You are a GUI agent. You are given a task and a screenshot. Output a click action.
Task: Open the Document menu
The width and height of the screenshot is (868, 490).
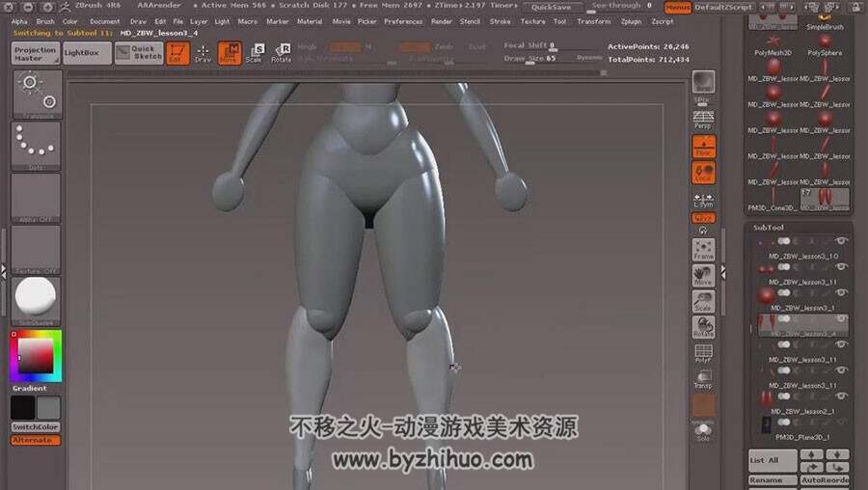pos(104,21)
